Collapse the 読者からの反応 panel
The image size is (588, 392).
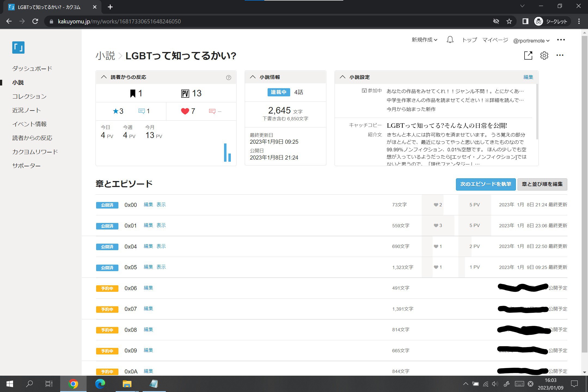pyautogui.click(x=104, y=77)
